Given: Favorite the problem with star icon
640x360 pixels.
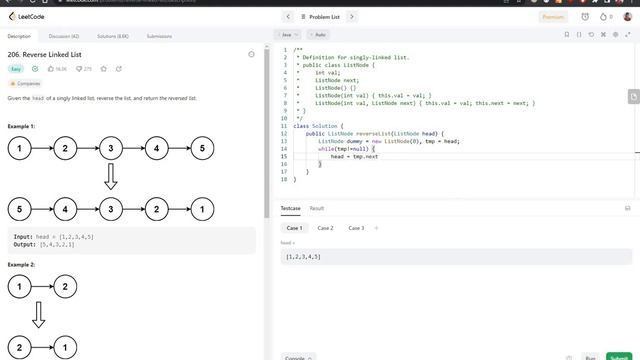Looking at the screenshot, I should pyautogui.click(x=104, y=69).
